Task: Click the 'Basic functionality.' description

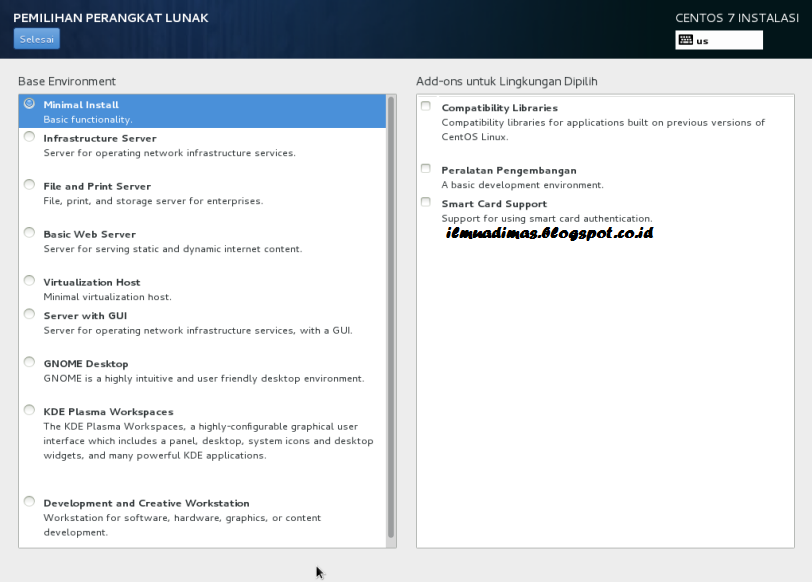Action: [88, 120]
